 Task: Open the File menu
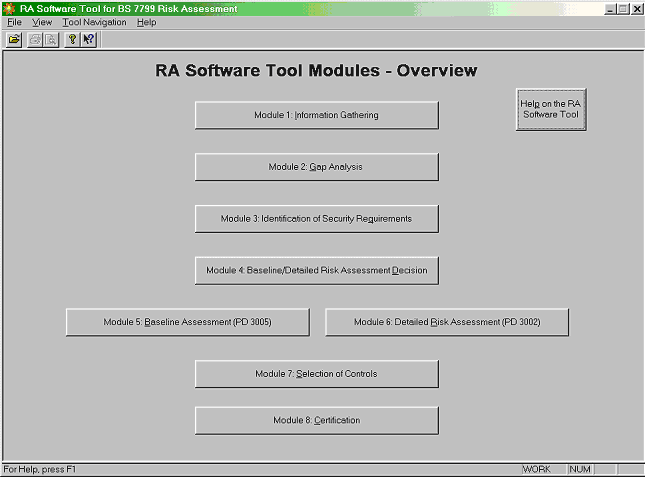(14, 22)
